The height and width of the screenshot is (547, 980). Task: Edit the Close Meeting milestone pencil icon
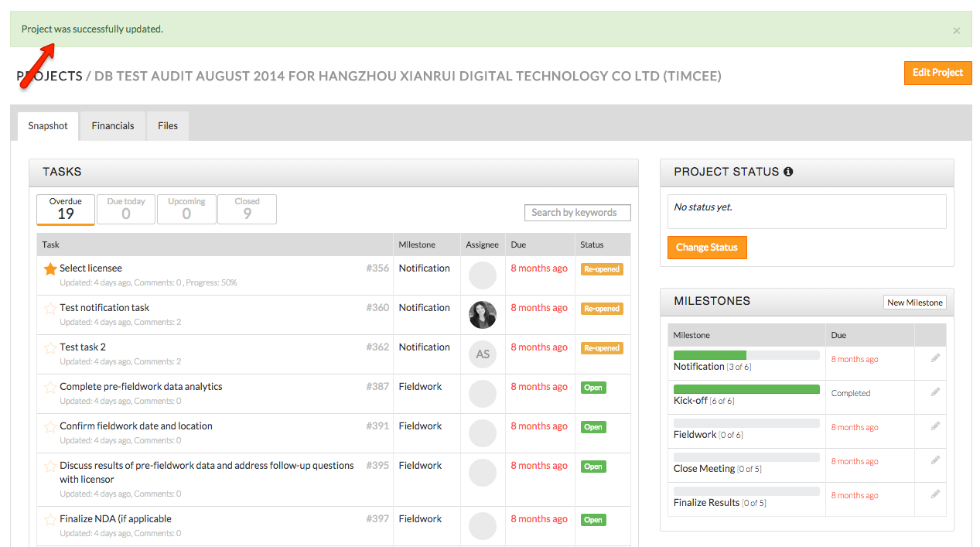[x=935, y=460]
